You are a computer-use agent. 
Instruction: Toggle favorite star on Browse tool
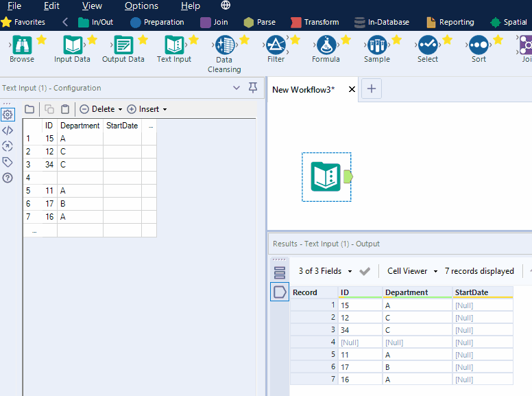click(41, 40)
